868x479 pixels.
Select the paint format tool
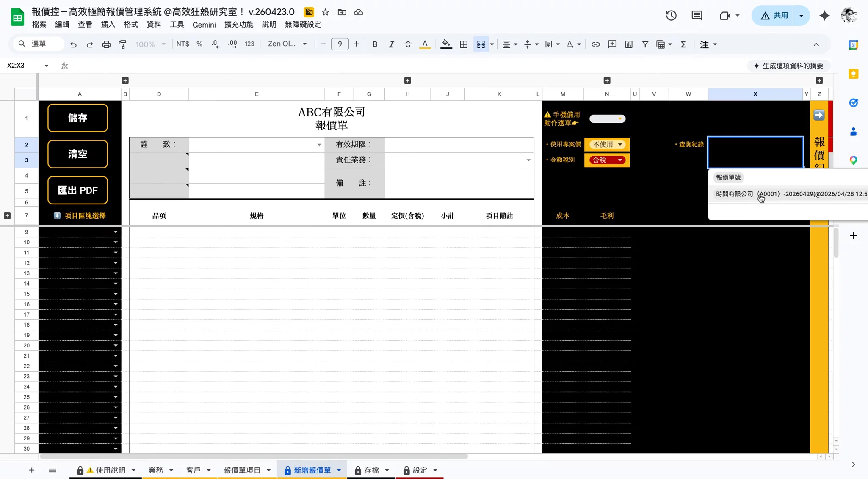(x=123, y=44)
